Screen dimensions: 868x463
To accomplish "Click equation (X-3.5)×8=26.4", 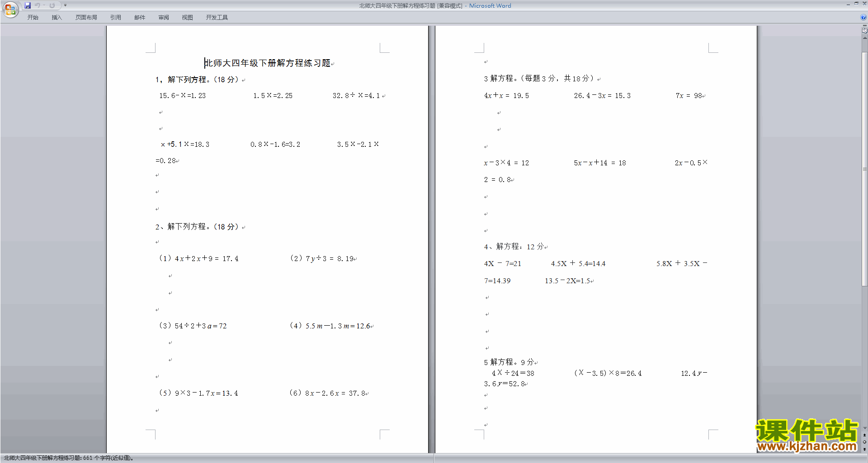I will tap(608, 373).
